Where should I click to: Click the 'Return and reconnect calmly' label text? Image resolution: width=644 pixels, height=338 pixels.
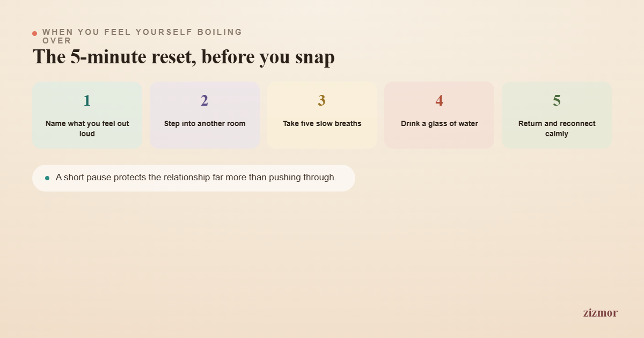[557, 129]
